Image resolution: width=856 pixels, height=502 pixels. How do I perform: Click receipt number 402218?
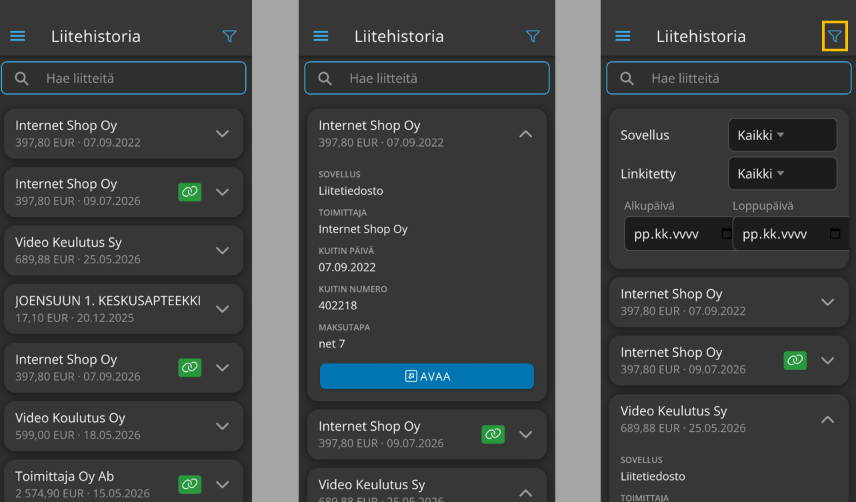coord(337,306)
